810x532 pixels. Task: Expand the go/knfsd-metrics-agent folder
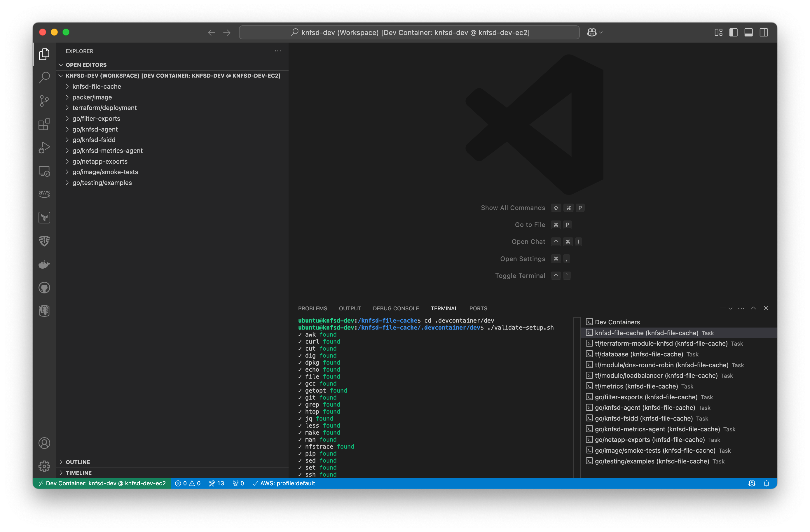click(x=172, y=151)
